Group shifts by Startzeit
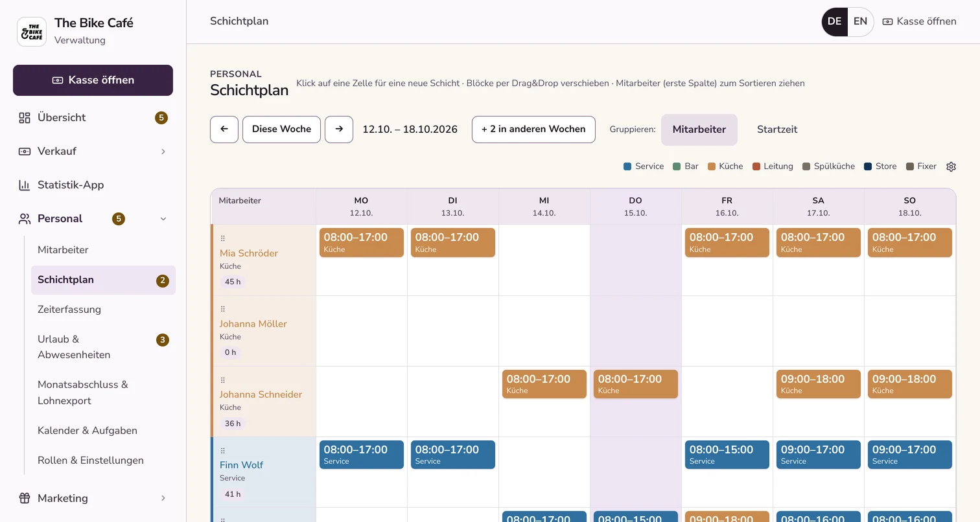The height and width of the screenshot is (522, 980). (x=777, y=130)
